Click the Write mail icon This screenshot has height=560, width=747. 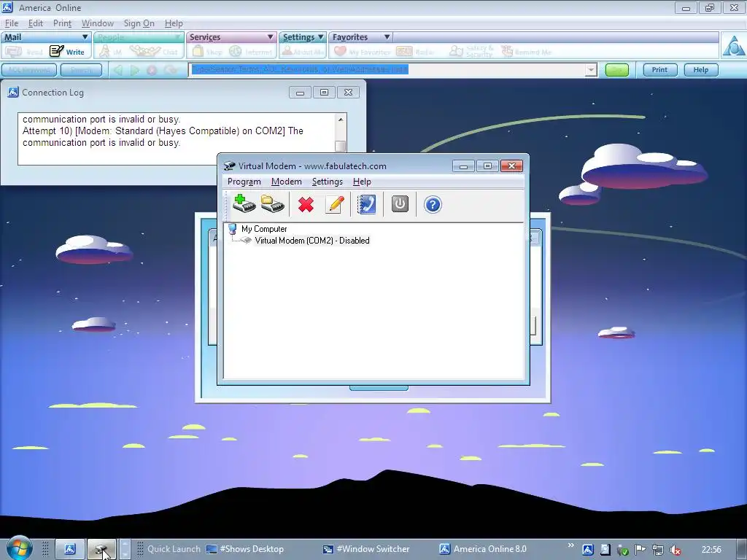point(67,51)
